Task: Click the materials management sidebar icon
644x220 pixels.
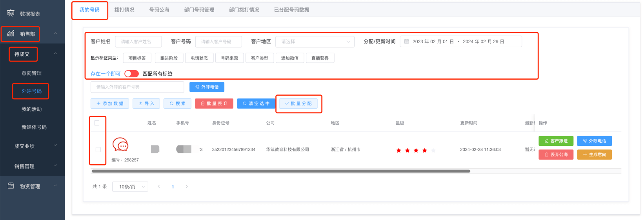Action: [x=11, y=186]
